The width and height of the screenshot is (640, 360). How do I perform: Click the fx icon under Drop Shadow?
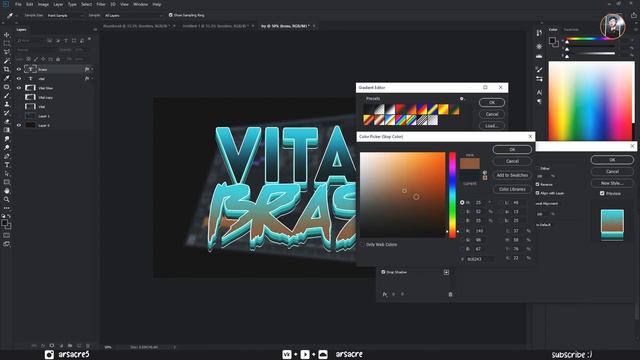click(384, 294)
